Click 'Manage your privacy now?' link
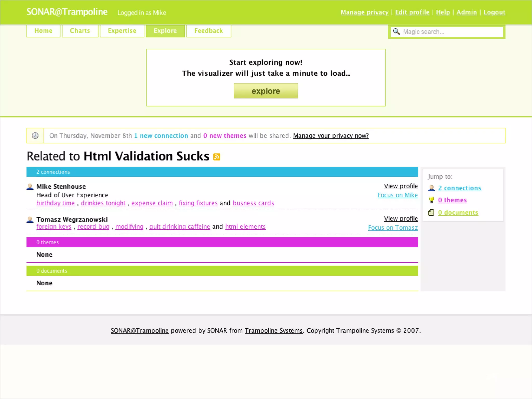Screen dimensions: 532x399 click(x=331, y=136)
